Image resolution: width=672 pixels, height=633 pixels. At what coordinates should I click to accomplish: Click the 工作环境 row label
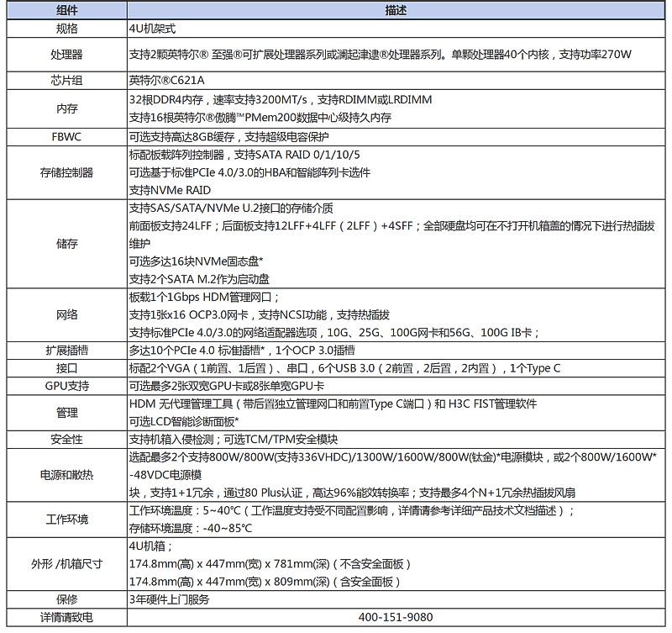pyautogui.click(x=67, y=520)
